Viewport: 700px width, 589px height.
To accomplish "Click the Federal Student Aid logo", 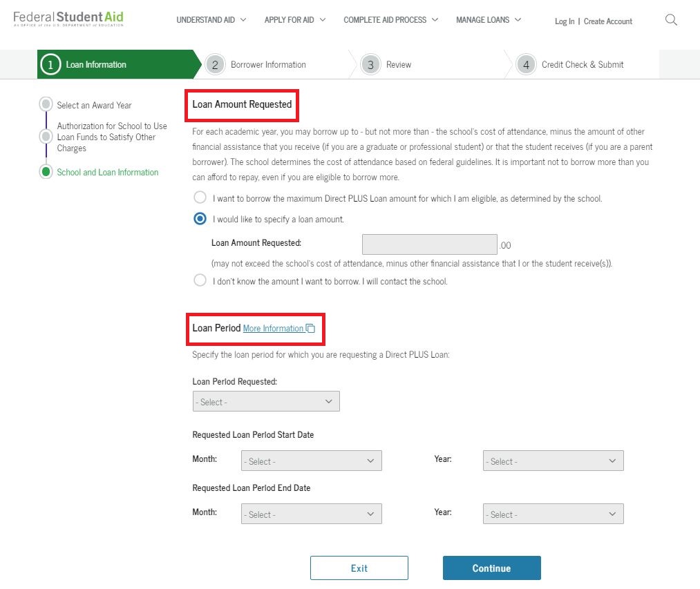I will [68, 19].
